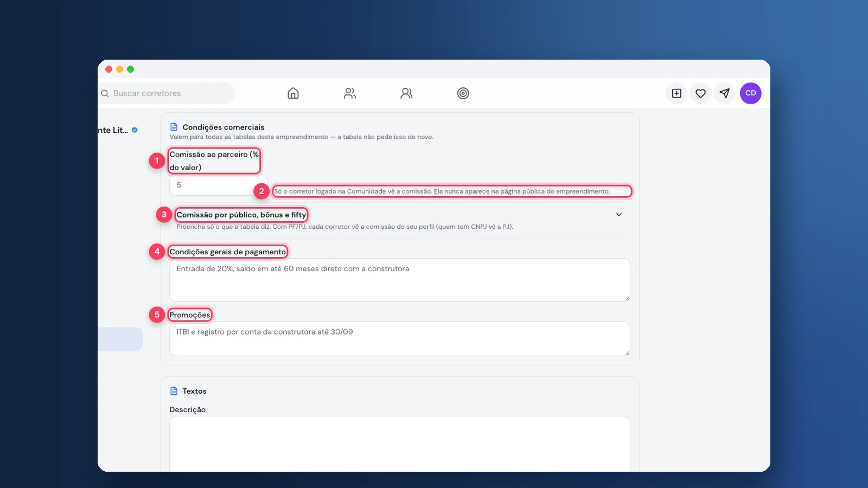Click the Condições comerciais heading
Screen dimensions: 868x488
(224, 127)
